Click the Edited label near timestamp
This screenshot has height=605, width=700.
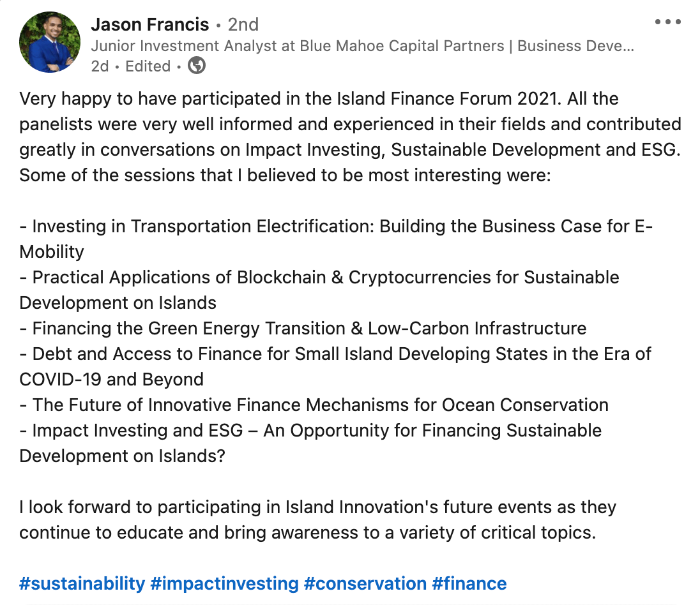coord(148,66)
